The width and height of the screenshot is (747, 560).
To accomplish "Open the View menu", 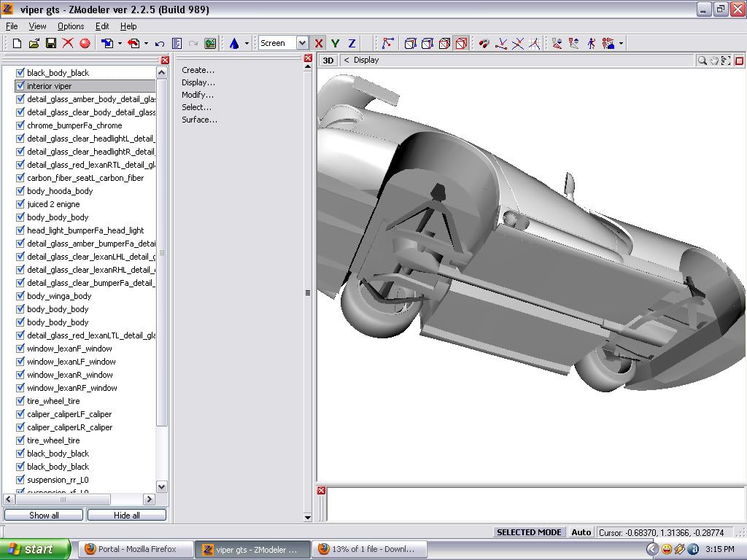I will [38, 26].
